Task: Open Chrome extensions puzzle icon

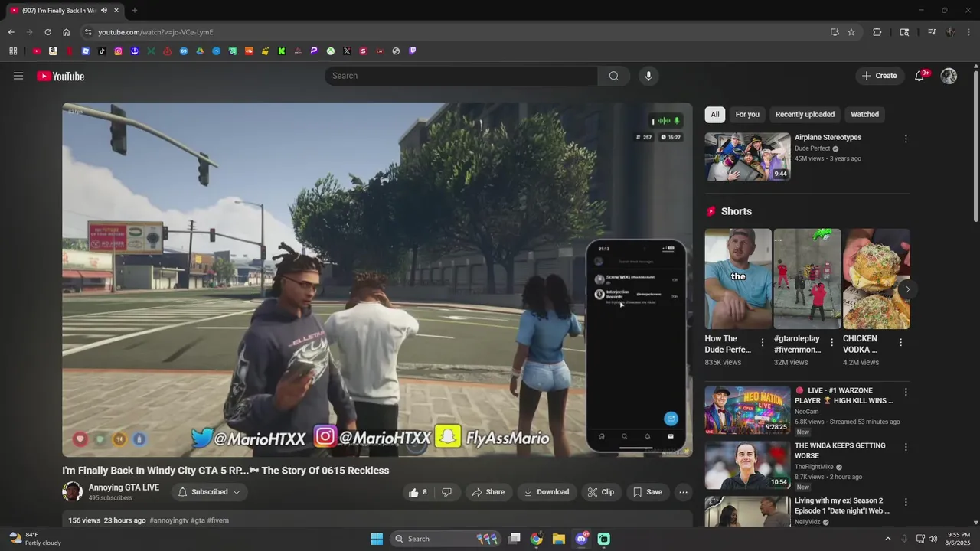Action: pos(877,32)
